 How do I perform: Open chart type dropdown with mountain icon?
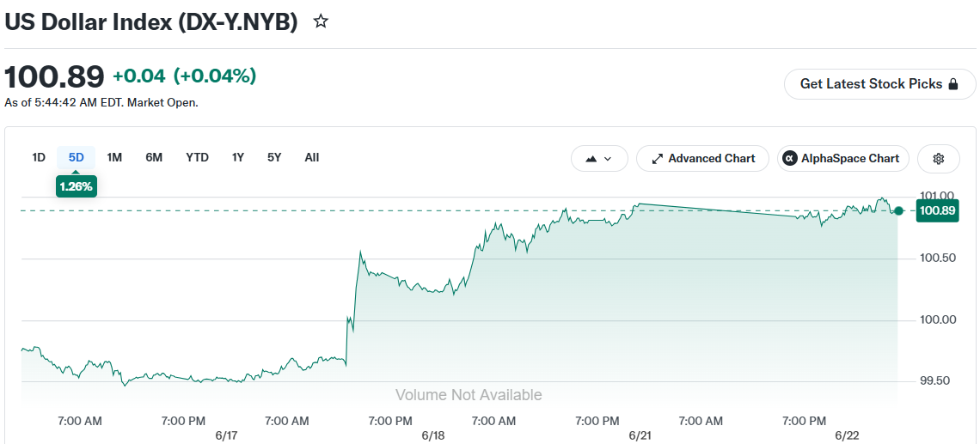point(598,159)
